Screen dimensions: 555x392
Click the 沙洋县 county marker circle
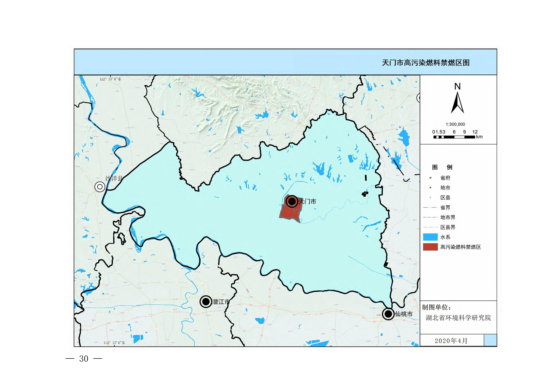[100, 187]
